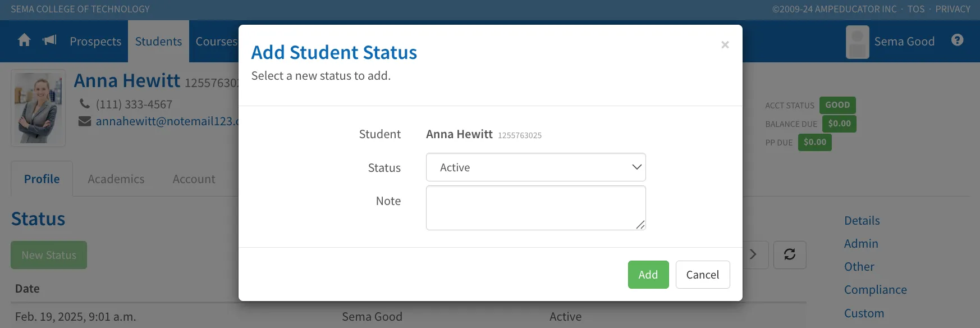Go to next page arrow
Viewport: 980px width, 328px height.
(x=754, y=254)
